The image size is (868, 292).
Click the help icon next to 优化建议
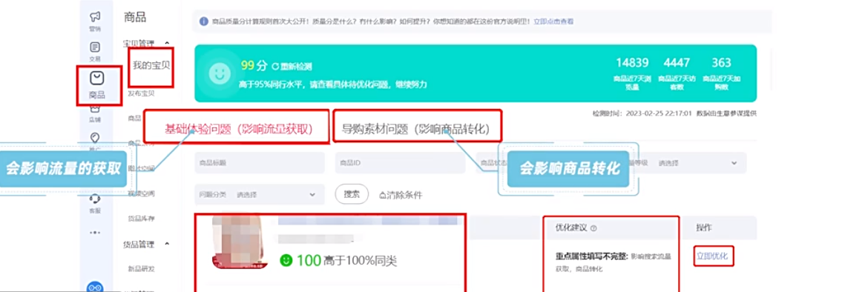tap(594, 228)
